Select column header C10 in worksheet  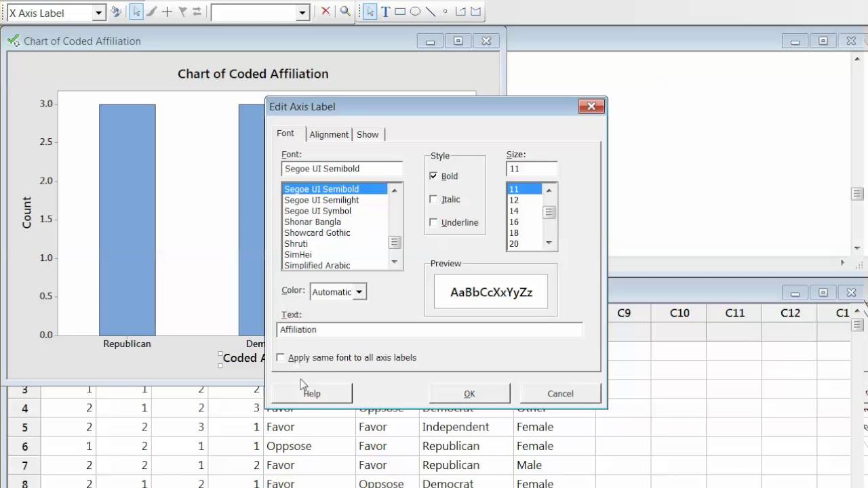[679, 313]
